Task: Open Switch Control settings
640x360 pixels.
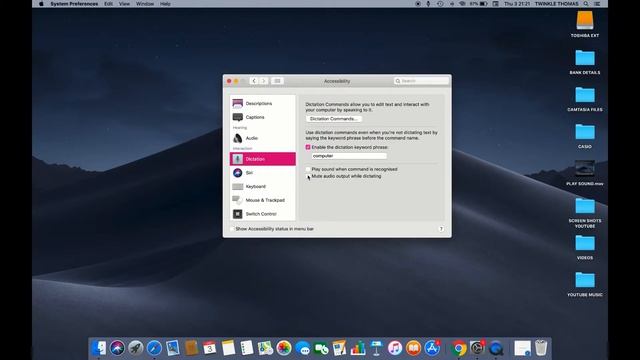Action: coord(263,214)
